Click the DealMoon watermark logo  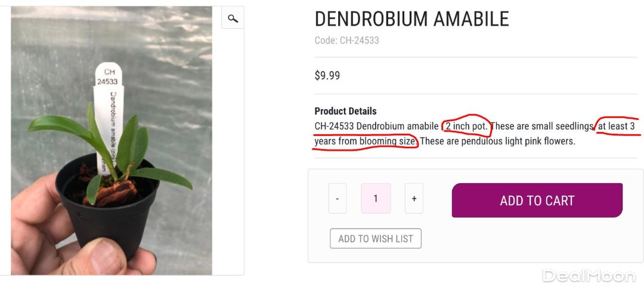click(x=588, y=276)
